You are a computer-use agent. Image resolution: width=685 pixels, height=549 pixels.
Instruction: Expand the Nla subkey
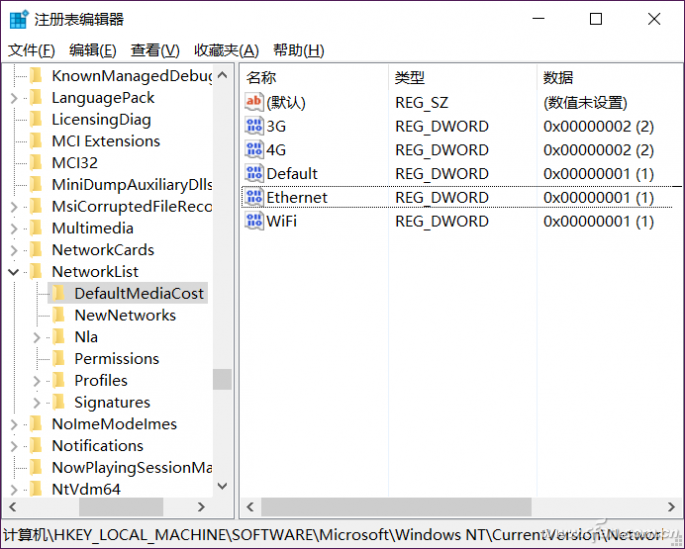point(37,337)
